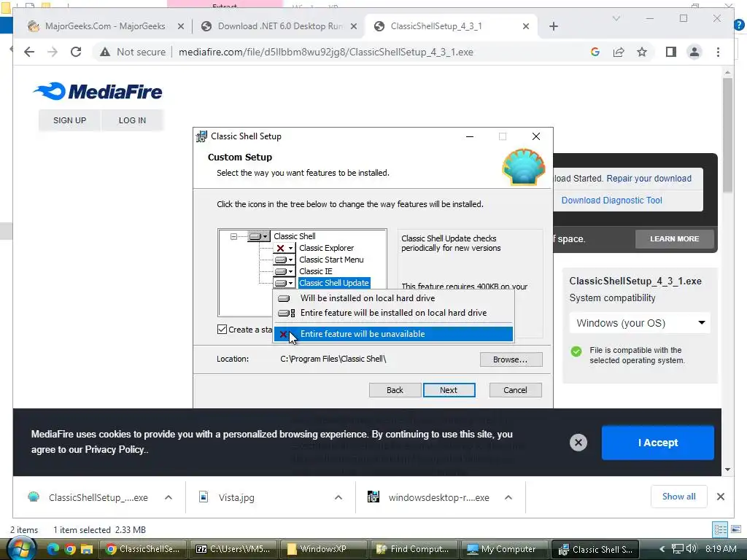The width and height of the screenshot is (747, 560).
Task: Click the network tray icon
Action: [678, 548]
